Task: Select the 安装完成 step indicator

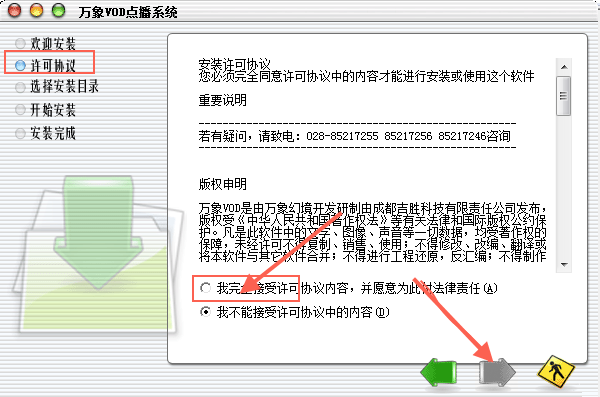Action: [x=20, y=134]
